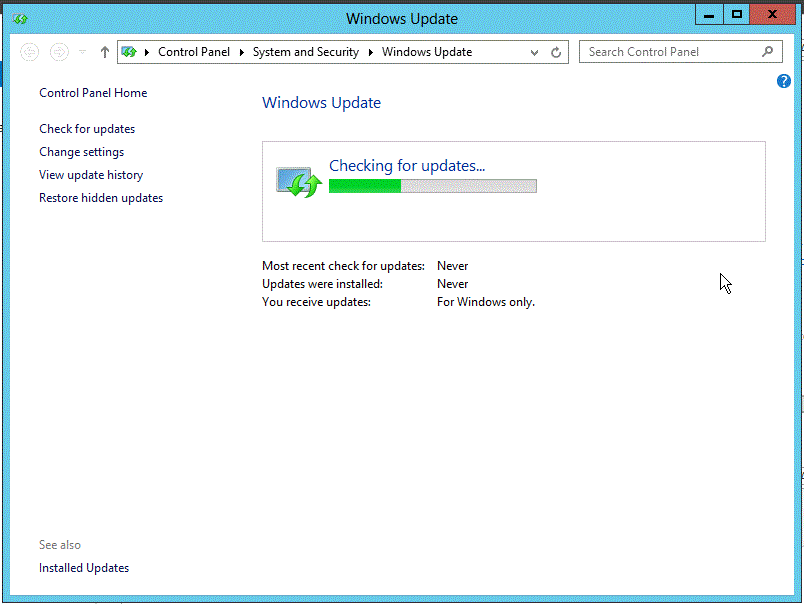Click 'For Windows only.' text

point(486,301)
